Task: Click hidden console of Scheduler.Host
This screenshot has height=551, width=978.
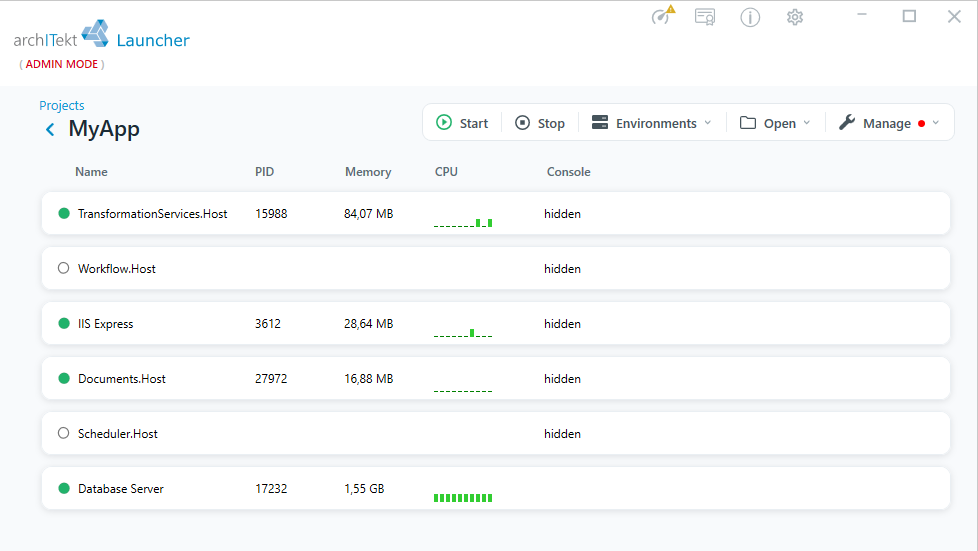Action: [562, 433]
